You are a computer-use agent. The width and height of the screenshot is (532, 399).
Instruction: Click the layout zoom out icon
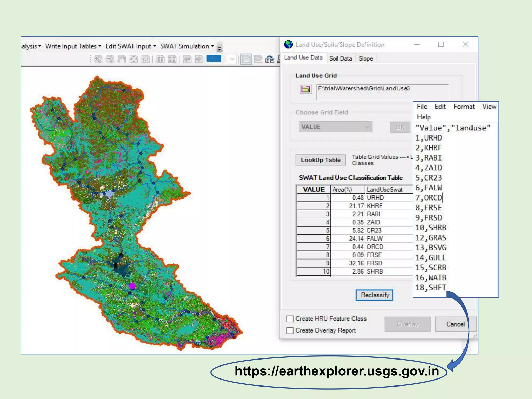click(x=110, y=59)
